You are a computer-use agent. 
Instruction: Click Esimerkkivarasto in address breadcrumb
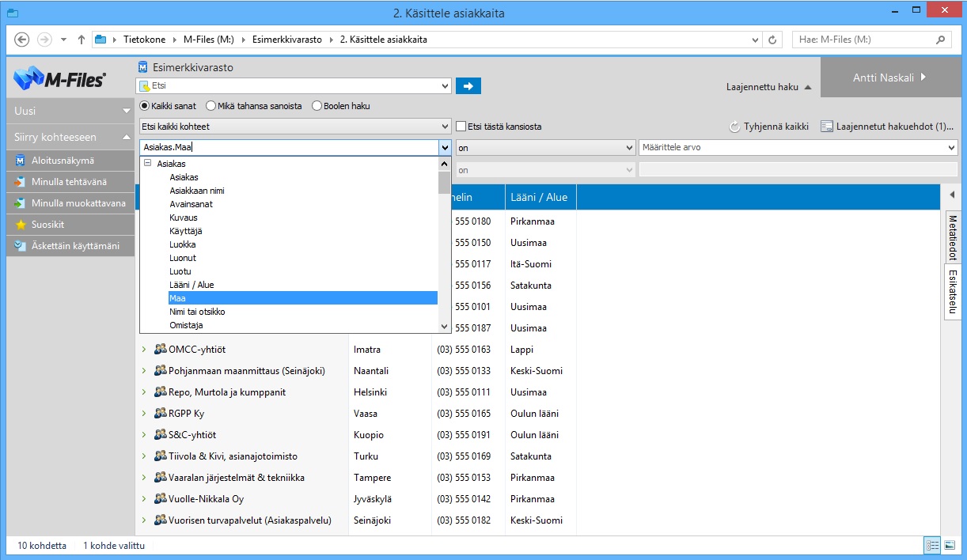click(287, 40)
